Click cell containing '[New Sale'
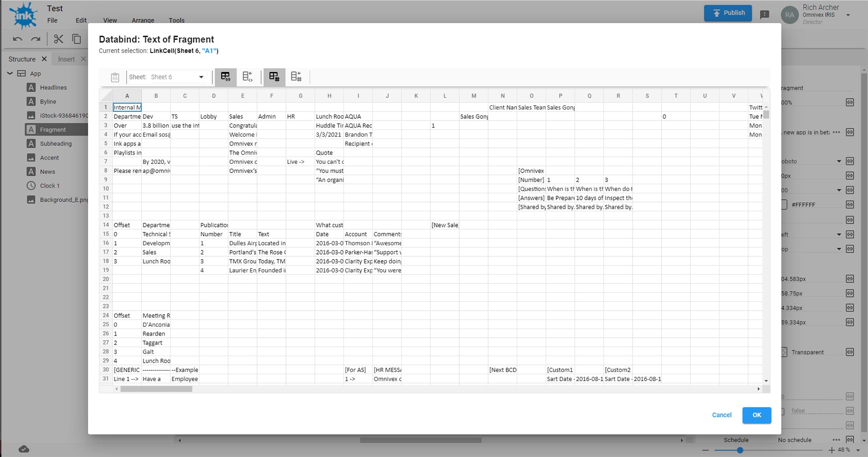Viewport: 868px width, 457px height. (445, 225)
